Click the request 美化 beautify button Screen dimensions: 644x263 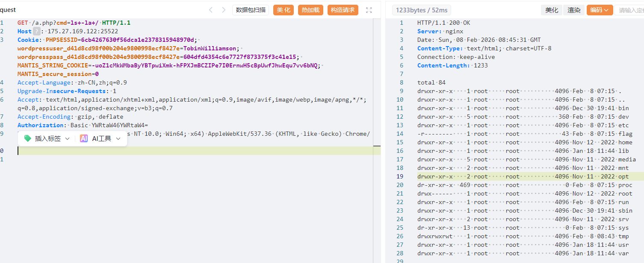(284, 10)
